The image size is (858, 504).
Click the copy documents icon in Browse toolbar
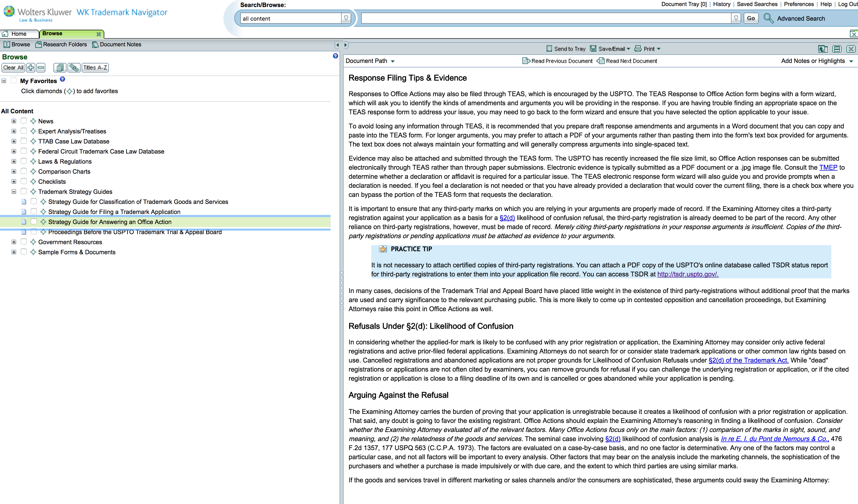pyautogui.click(x=60, y=67)
